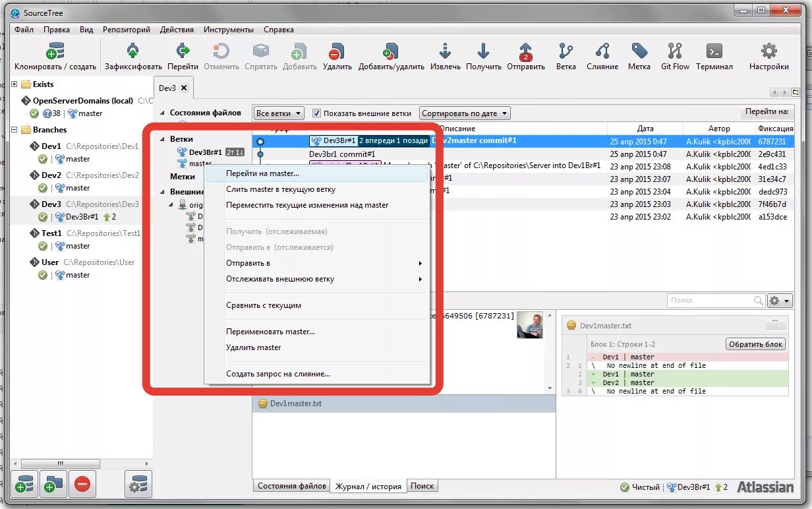Choose Удалить master menu entry

coord(316,347)
